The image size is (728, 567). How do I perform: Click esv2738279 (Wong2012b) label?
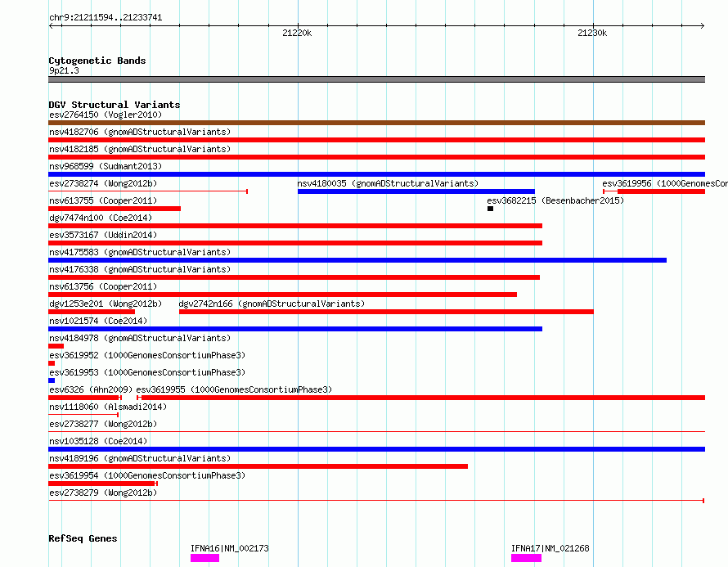[x=103, y=493]
